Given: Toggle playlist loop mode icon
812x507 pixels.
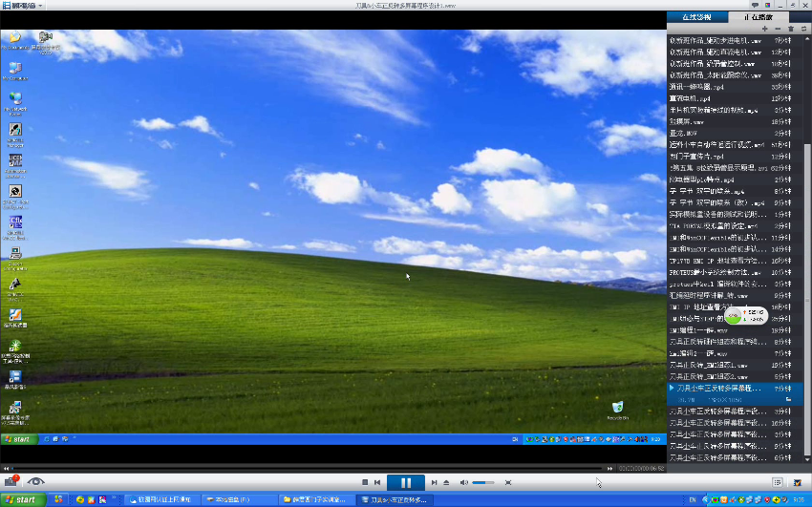Looking at the screenshot, I should pos(803,29).
